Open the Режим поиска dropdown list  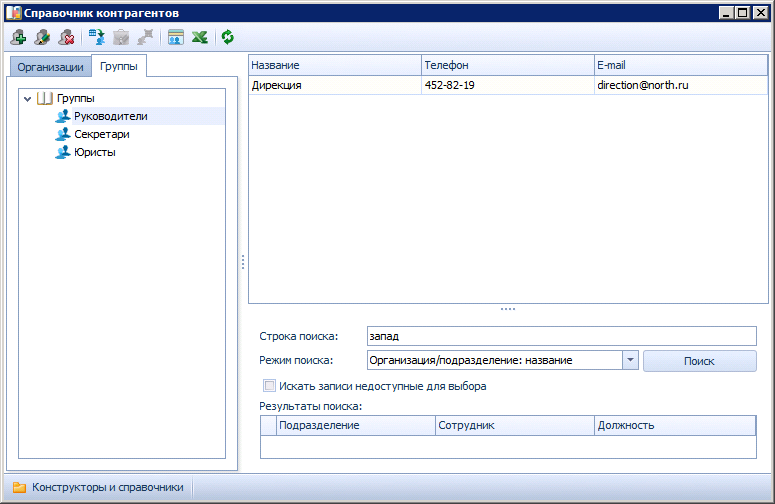pos(630,361)
